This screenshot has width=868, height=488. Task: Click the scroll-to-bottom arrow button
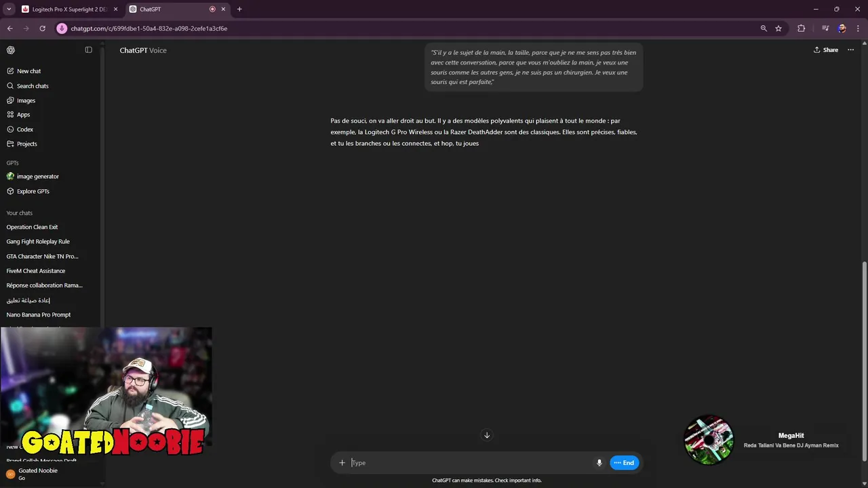pos(486,435)
